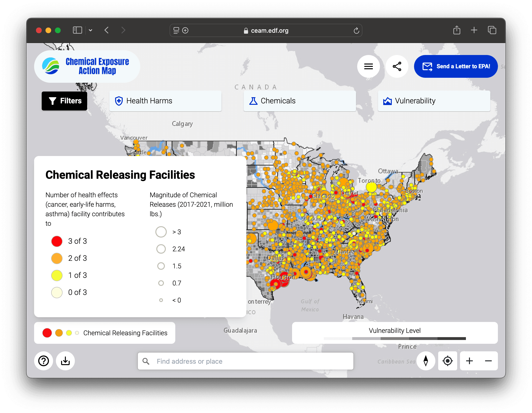The image size is (532, 413).
Task: Click the reader page icon in address bar
Action: (x=176, y=31)
